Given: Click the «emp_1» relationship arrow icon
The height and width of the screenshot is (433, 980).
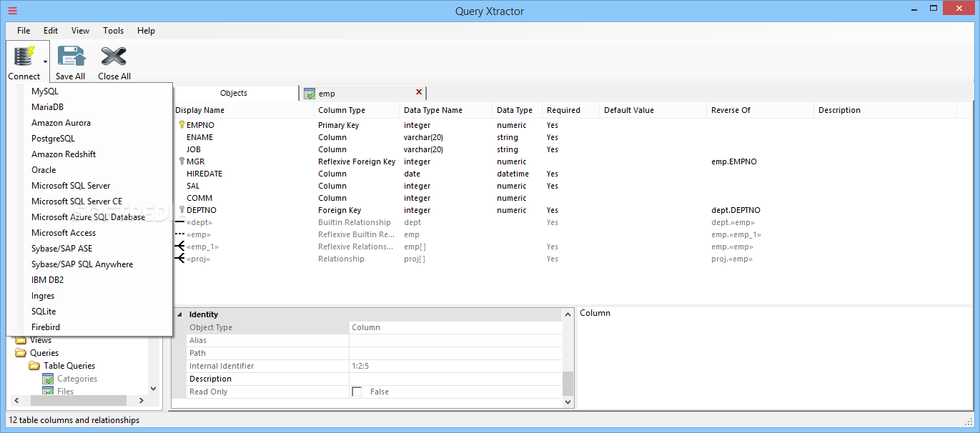Looking at the screenshot, I should coord(179,247).
